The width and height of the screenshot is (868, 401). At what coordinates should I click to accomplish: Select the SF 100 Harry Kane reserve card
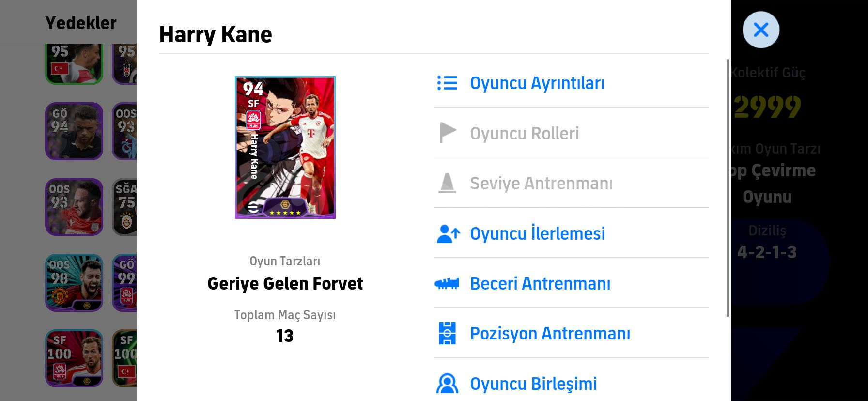74,358
